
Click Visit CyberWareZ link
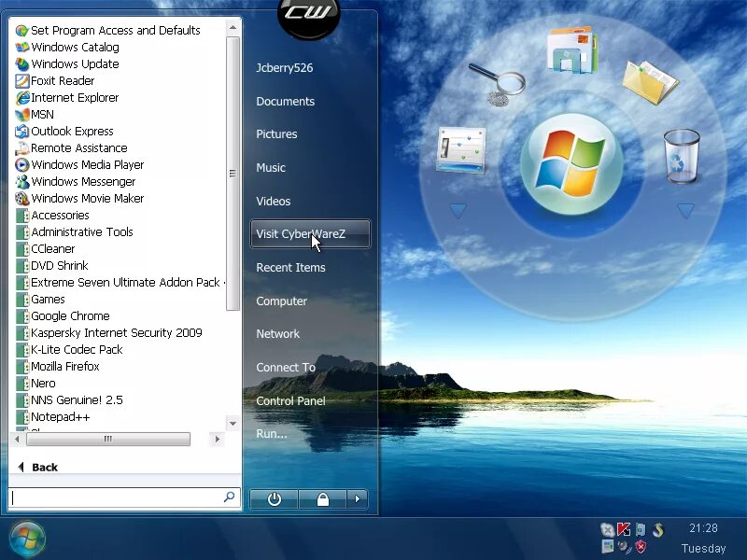pyautogui.click(x=310, y=234)
